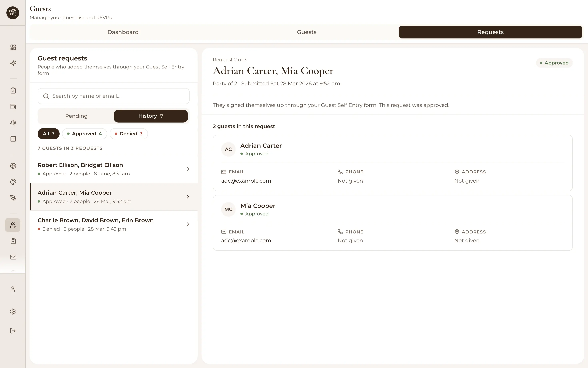Open the Robert Ellison, Bridget Ellison request

pyautogui.click(x=114, y=169)
